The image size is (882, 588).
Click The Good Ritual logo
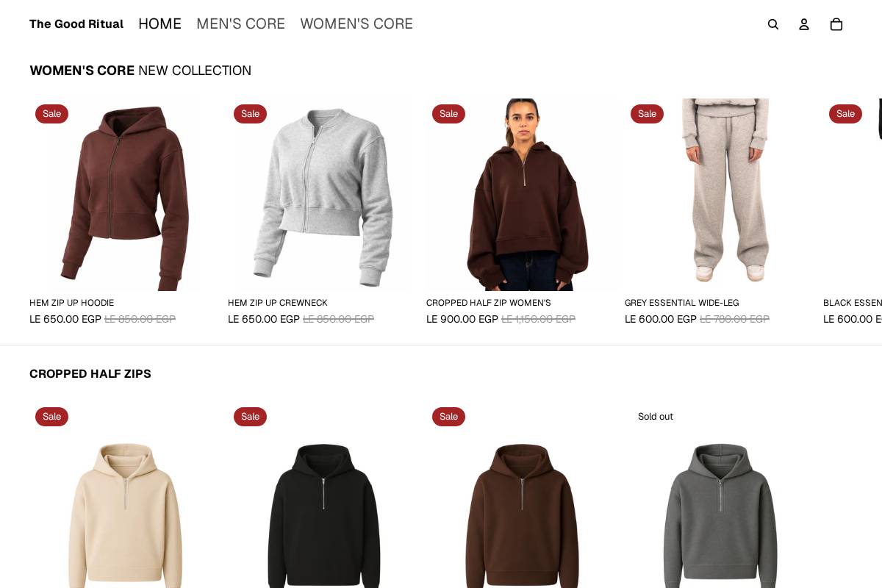[76, 24]
